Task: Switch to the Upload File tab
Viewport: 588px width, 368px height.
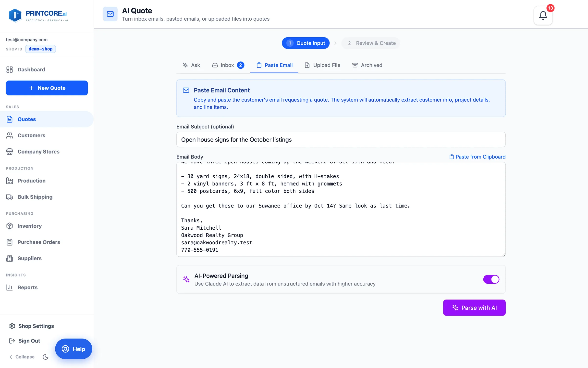Action: [x=322, y=65]
